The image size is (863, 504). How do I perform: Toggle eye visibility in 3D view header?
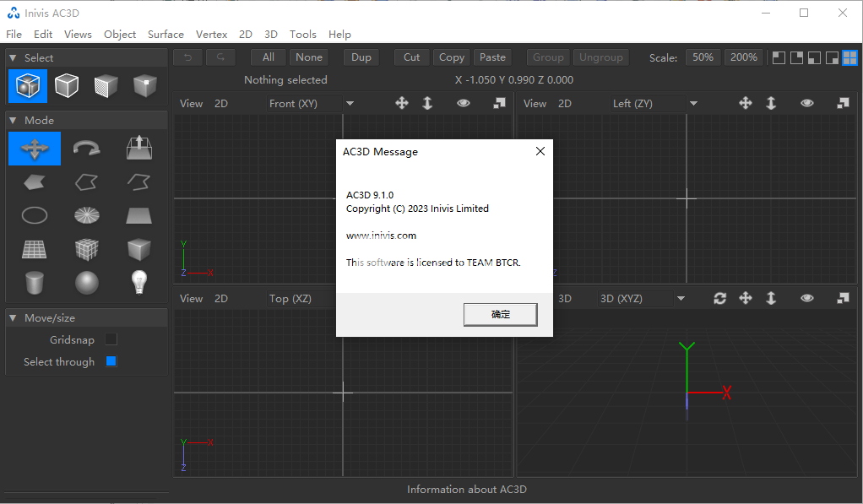point(807,298)
